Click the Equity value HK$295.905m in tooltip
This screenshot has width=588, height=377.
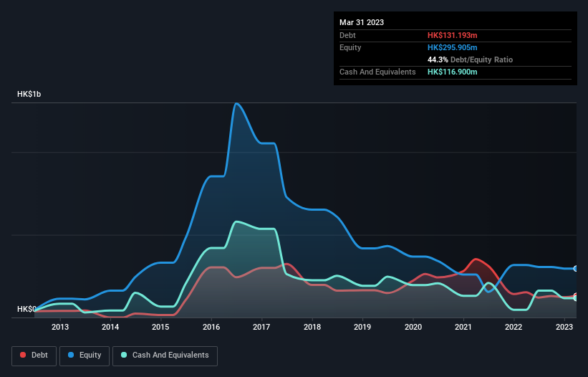coord(452,47)
